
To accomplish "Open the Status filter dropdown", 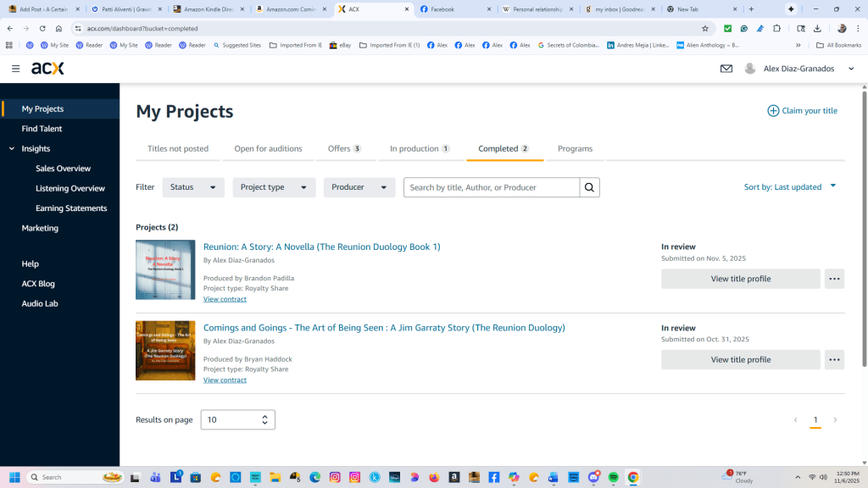I will tap(193, 187).
